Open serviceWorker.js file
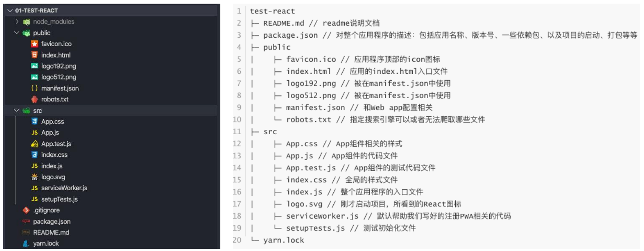The height and width of the screenshot is (251, 644). [64, 188]
